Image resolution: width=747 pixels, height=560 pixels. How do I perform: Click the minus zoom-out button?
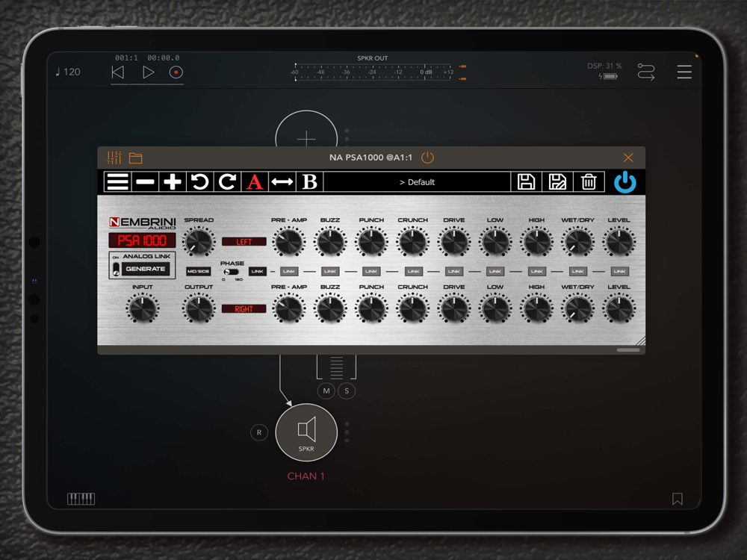coord(145,182)
